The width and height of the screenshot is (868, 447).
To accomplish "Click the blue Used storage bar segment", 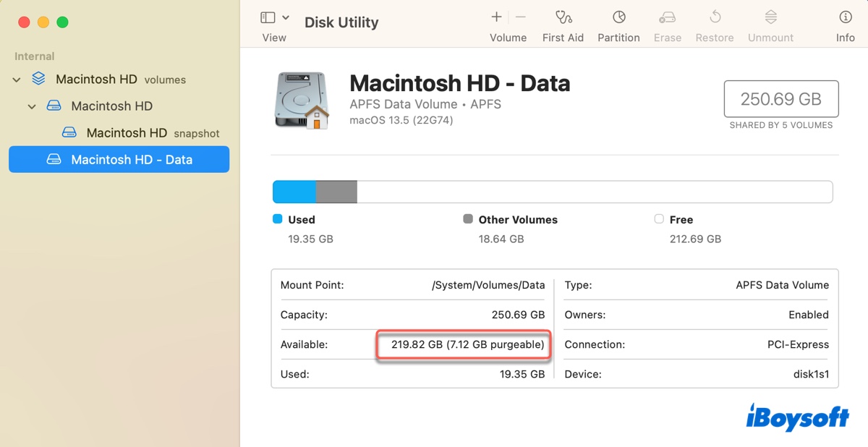I will [294, 192].
